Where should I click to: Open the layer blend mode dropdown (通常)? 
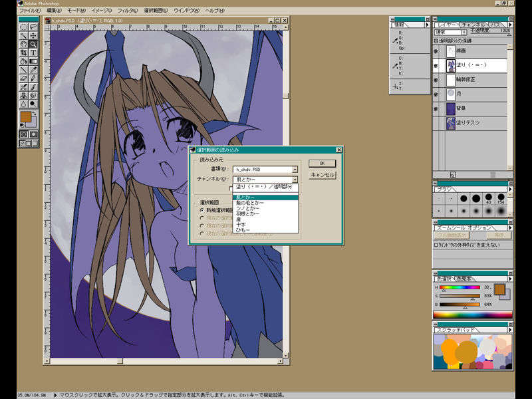click(451, 32)
